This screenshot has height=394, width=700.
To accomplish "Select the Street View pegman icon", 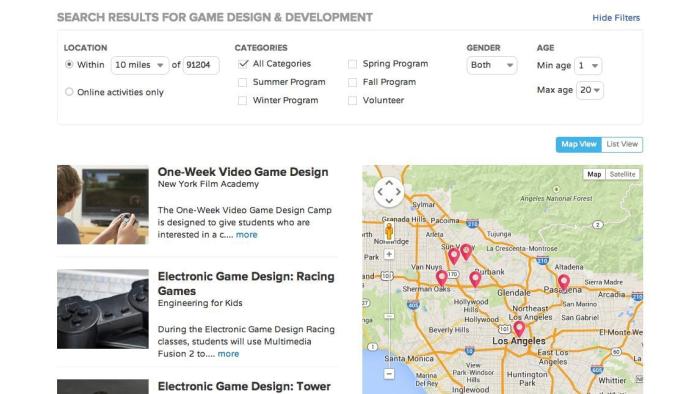I will coord(389,231).
